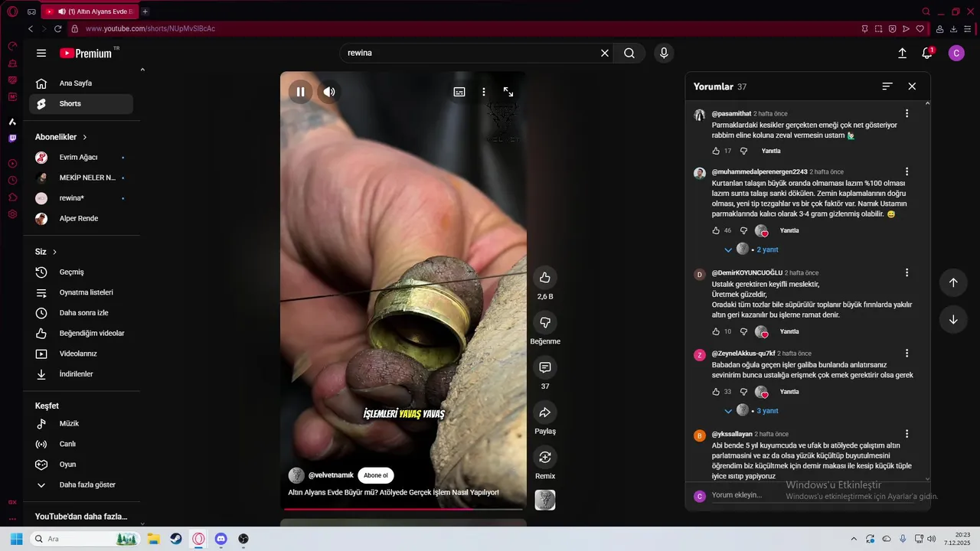
Task: Open the rewina* subscription channel
Action: [x=81, y=198]
